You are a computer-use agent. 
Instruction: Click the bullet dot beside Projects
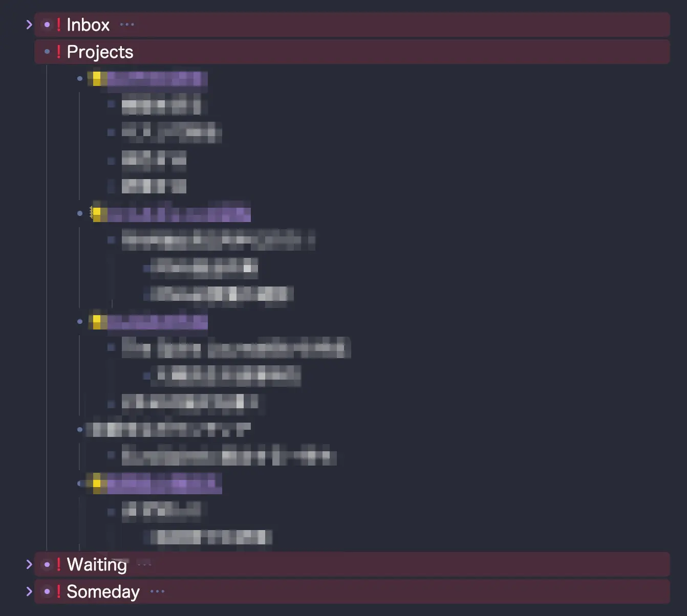tap(47, 52)
